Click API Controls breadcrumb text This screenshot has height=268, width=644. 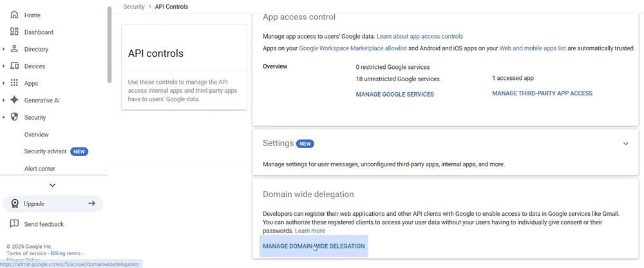click(x=172, y=6)
